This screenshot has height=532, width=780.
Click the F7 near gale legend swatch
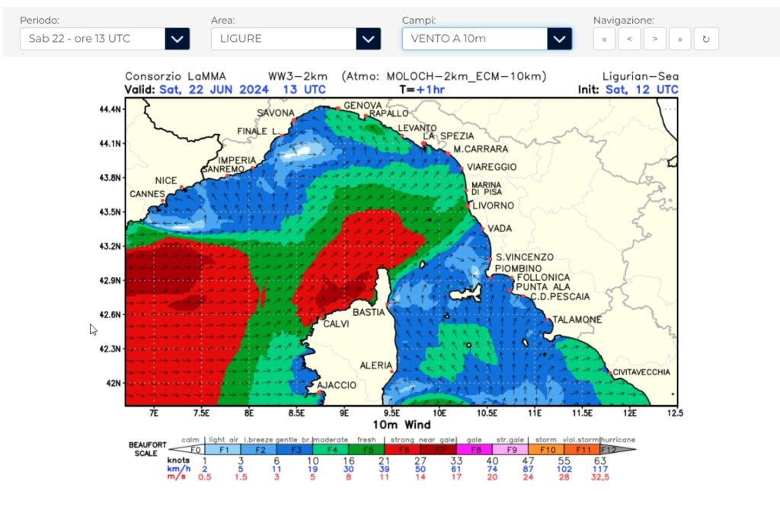click(438, 450)
